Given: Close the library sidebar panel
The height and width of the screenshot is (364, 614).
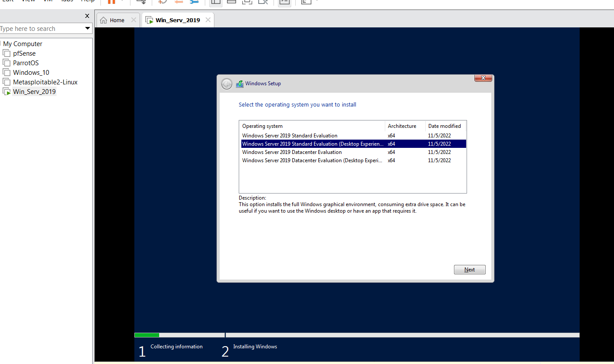Looking at the screenshot, I should point(87,16).
